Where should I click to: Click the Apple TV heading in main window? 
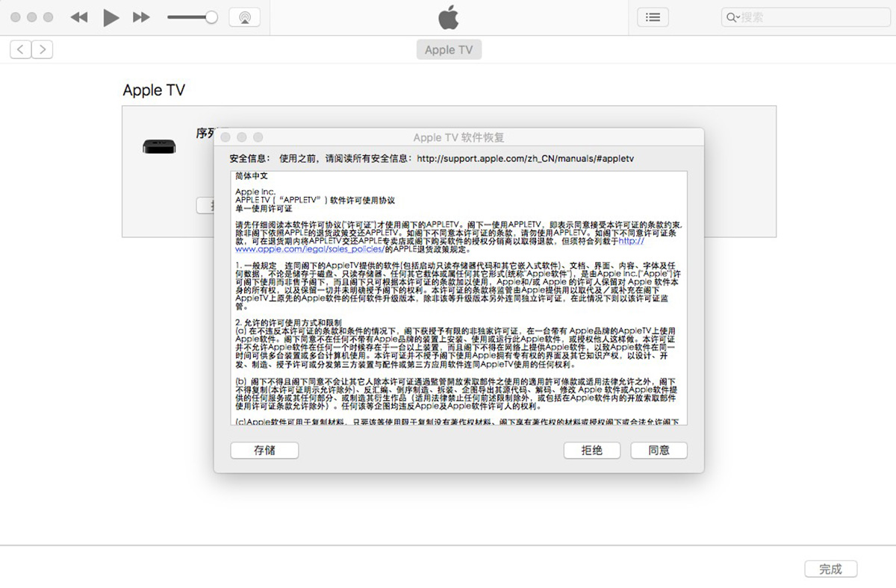pyautogui.click(x=154, y=90)
